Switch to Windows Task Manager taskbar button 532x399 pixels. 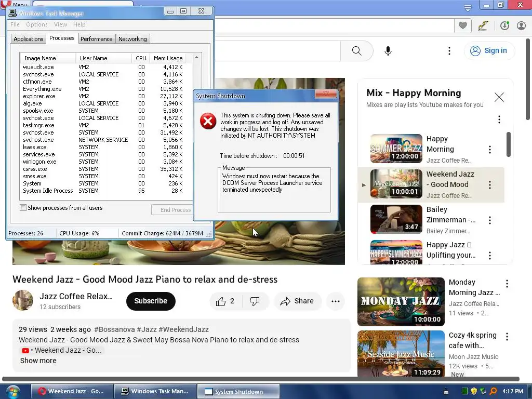coord(155,391)
